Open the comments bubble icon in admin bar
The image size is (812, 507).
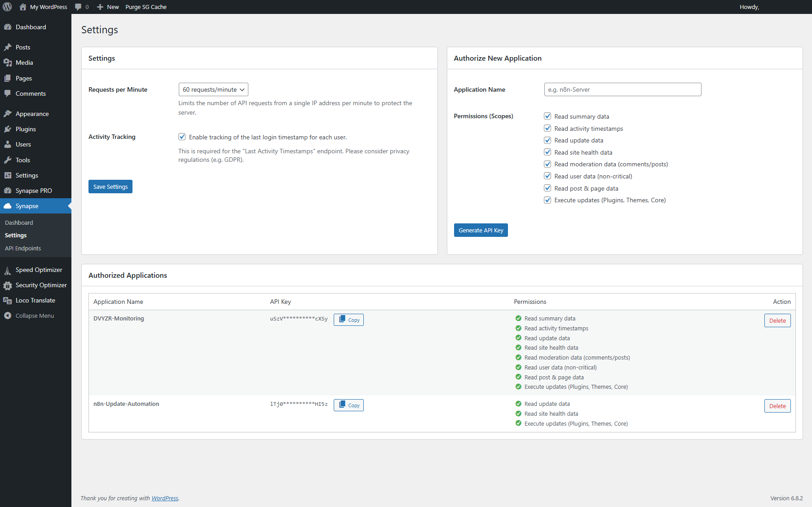[x=78, y=7]
